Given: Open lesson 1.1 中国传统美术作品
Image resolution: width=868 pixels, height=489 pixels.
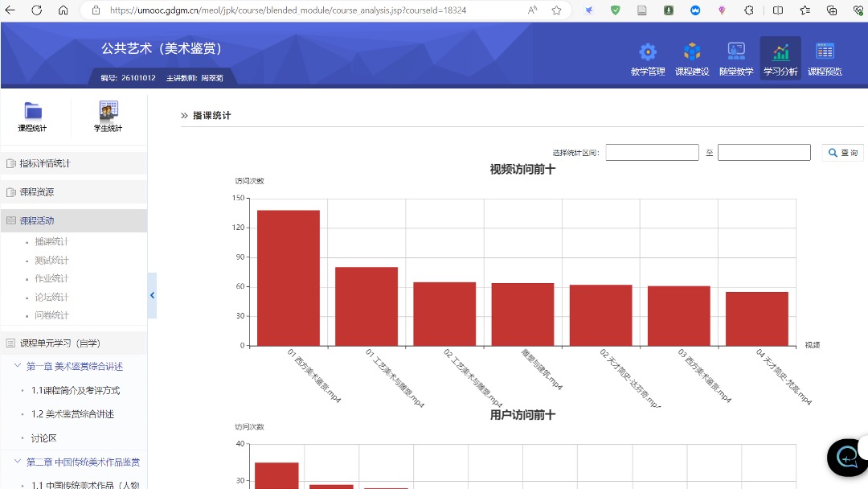Looking at the screenshot, I should click(x=85, y=484).
